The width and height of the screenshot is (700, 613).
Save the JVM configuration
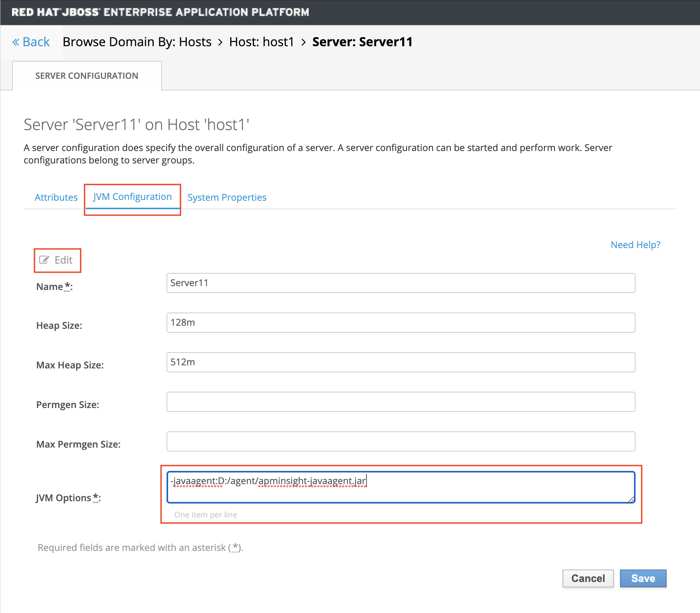click(643, 578)
